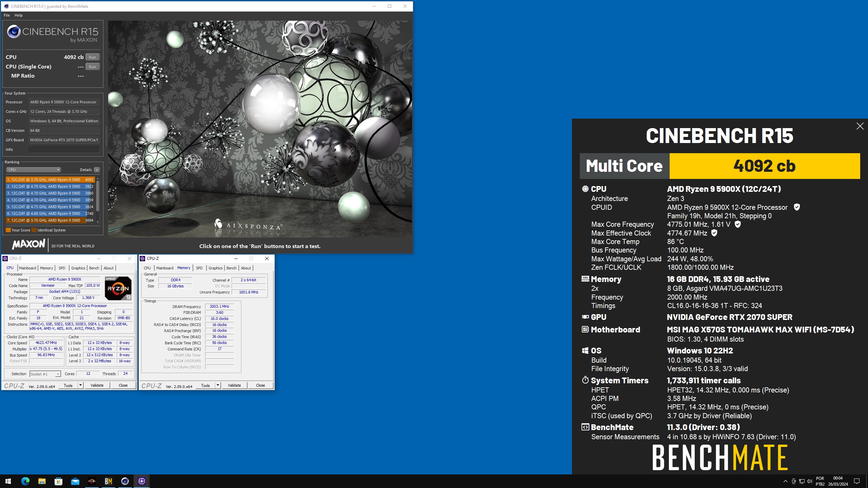Open File Explorer from the taskbar
This screenshot has width=868, height=488.
[x=42, y=481]
